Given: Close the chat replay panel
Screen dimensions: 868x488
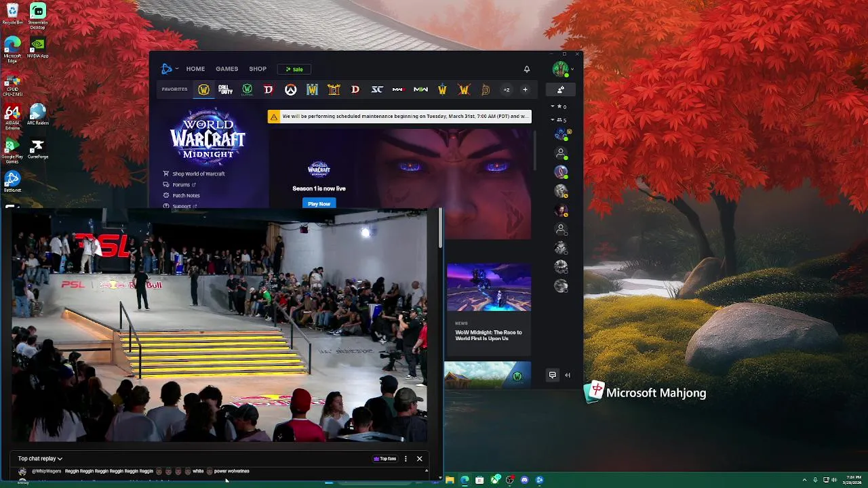Looking at the screenshot, I should click(419, 459).
